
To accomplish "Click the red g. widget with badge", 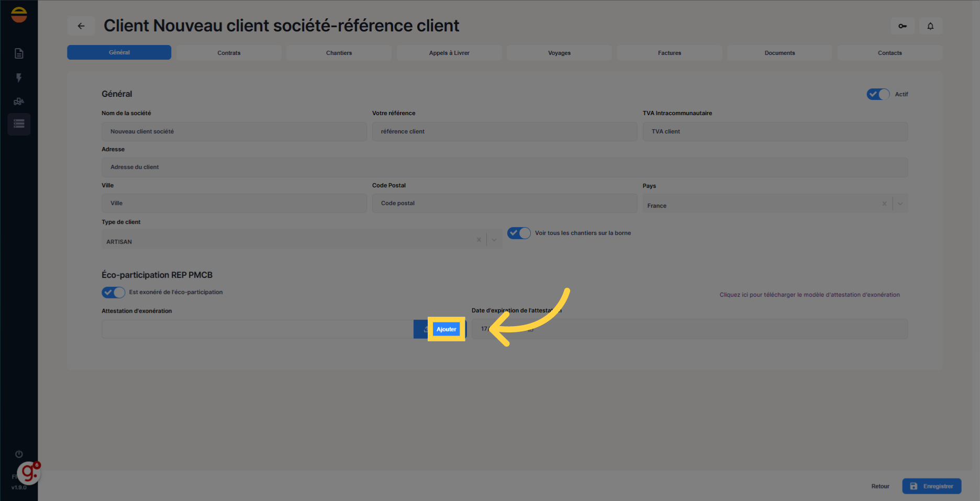I will pyautogui.click(x=29, y=473).
